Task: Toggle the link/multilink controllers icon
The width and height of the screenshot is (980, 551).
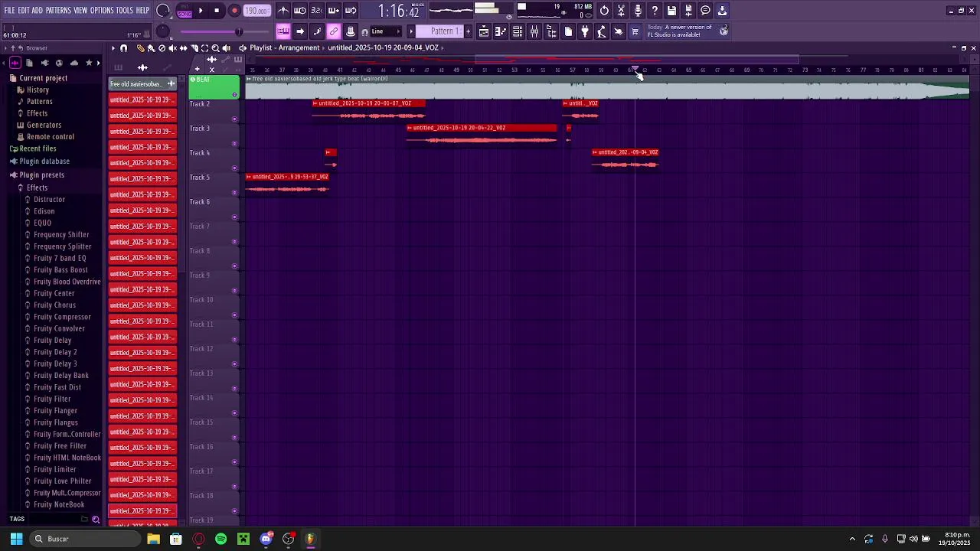Action: click(334, 31)
